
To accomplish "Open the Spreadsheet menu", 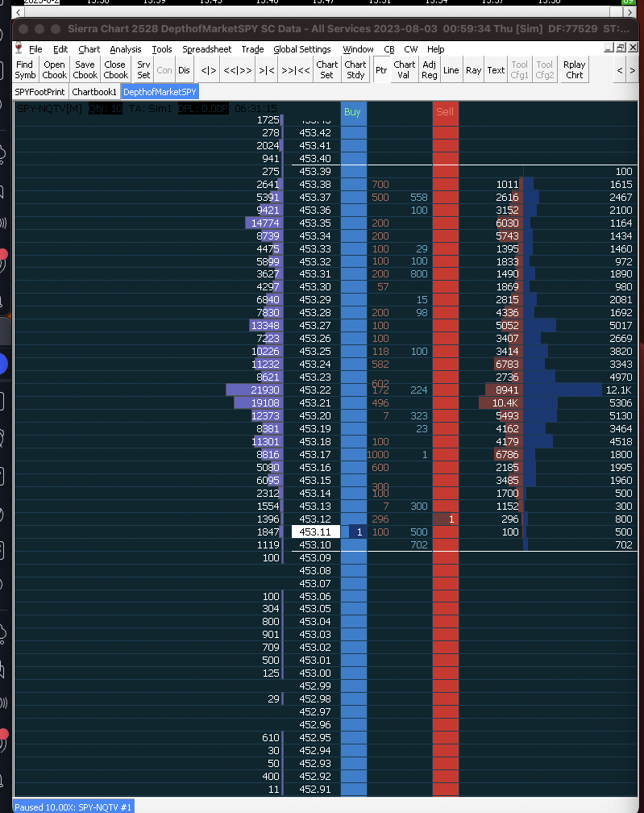I will 206,49.
